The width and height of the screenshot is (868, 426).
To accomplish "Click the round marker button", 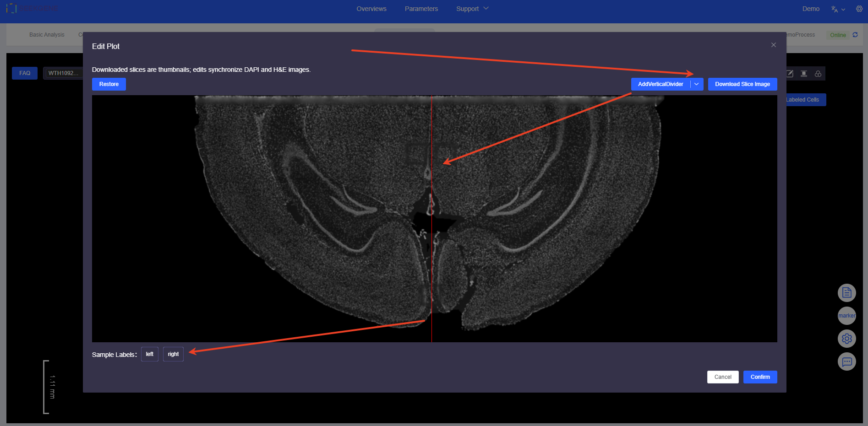I will click(x=846, y=316).
